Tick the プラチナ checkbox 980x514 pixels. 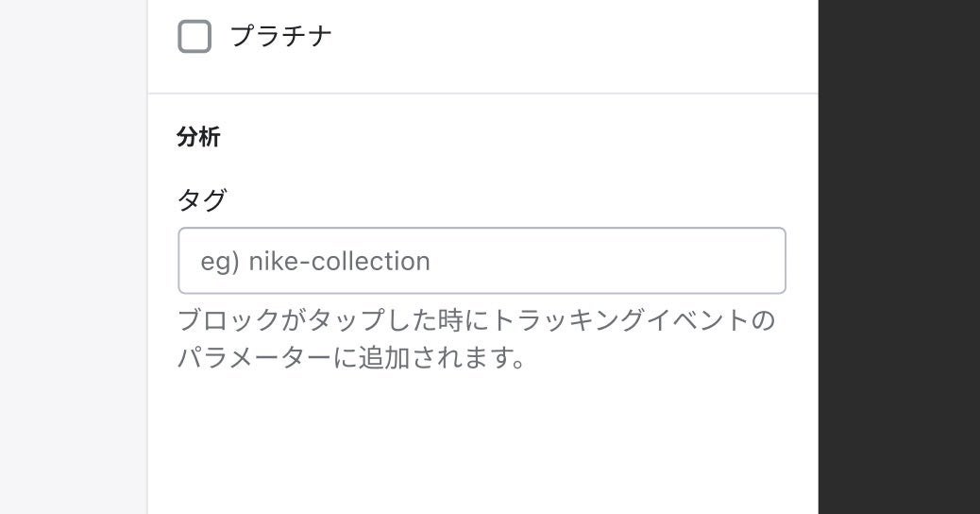[x=194, y=37]
